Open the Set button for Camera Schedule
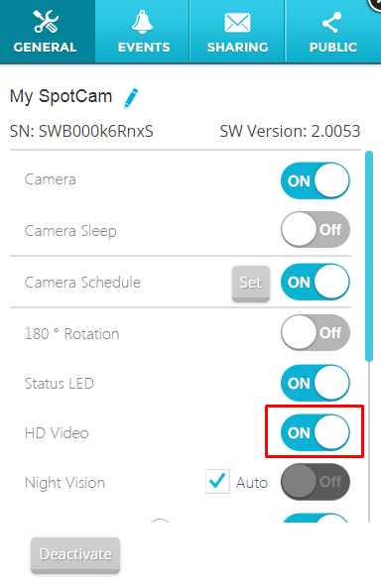 [251, 284]
